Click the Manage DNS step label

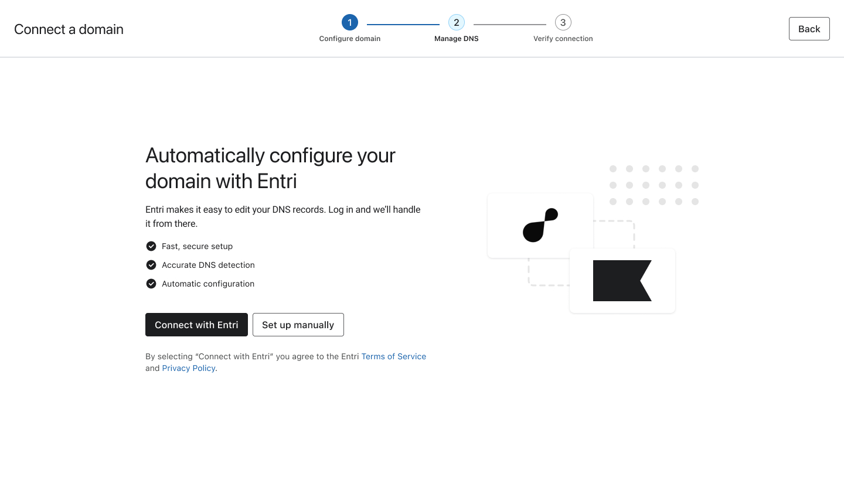point(457,39)
